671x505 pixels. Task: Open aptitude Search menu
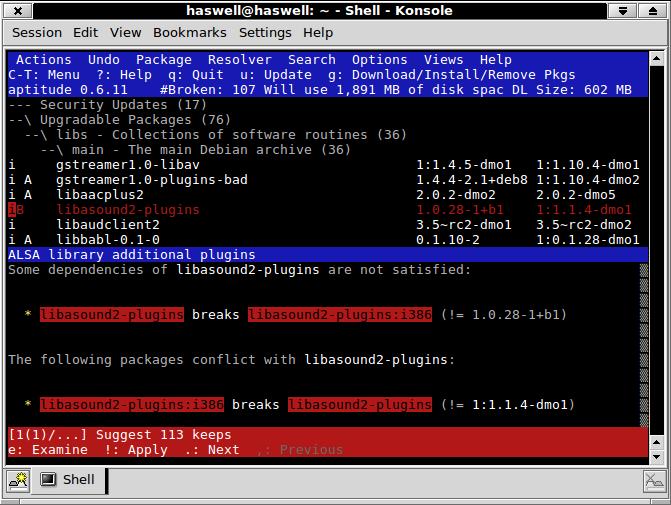(x=312, y=59)
